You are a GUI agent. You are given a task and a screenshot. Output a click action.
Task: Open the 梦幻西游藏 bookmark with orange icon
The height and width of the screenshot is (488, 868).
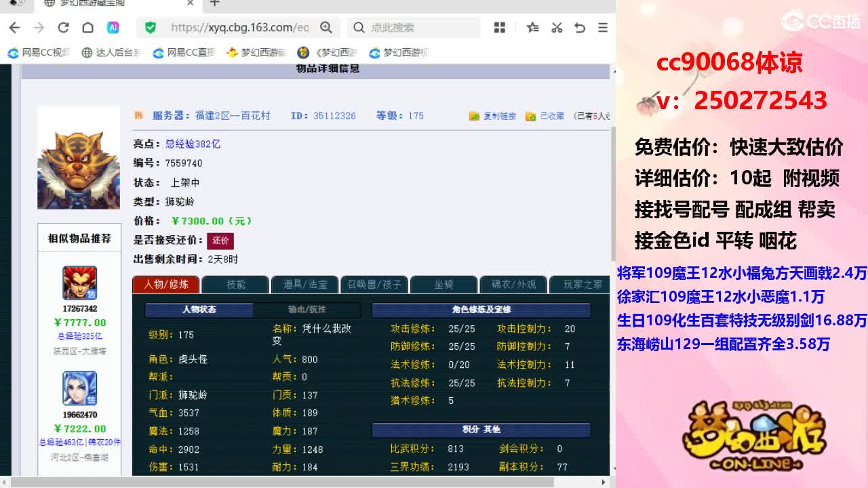256,53
